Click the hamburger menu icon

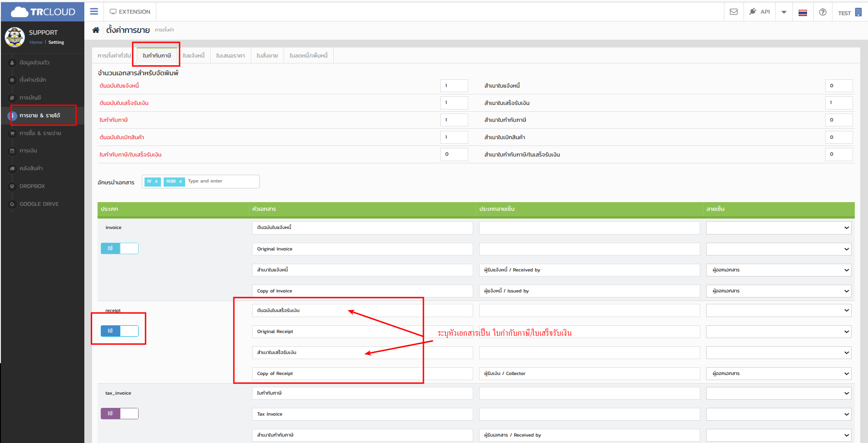(94, 11)
